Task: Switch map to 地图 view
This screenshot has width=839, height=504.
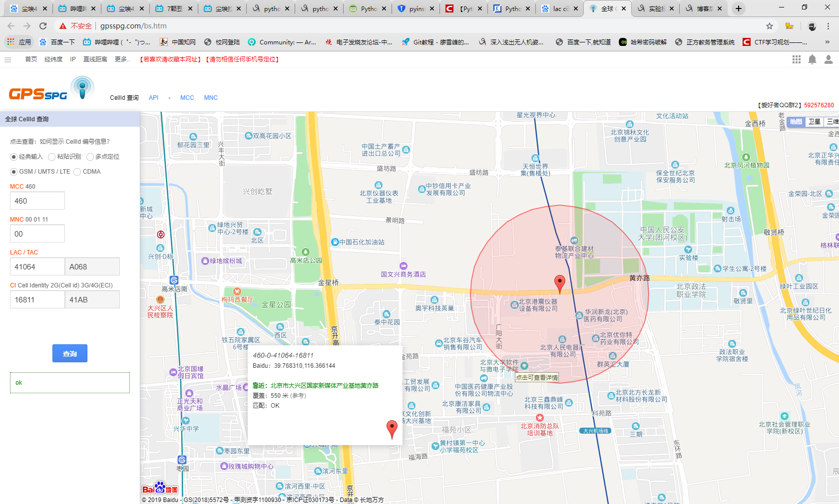Action: 796,121
